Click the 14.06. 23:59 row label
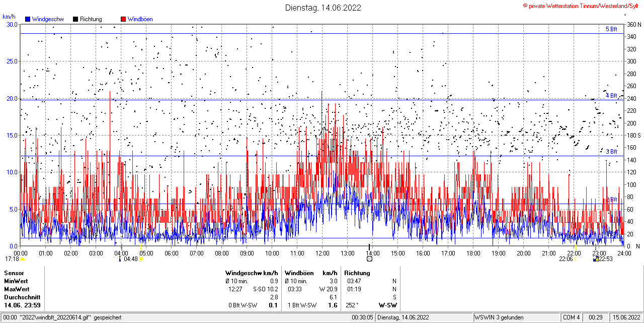Viewport: 644px width, 323px height. [x=23, y=305]
